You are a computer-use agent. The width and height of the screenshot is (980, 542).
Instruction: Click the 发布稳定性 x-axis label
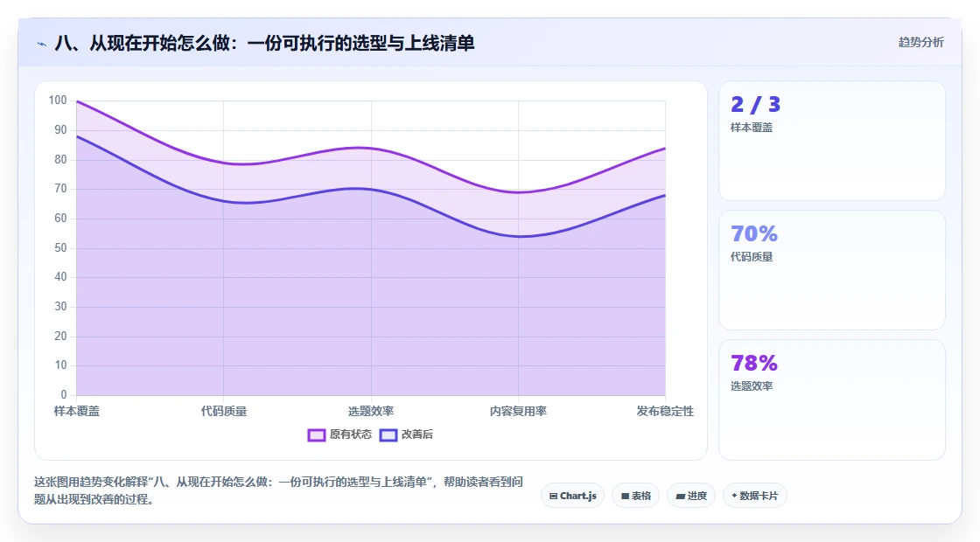point(665,412)
